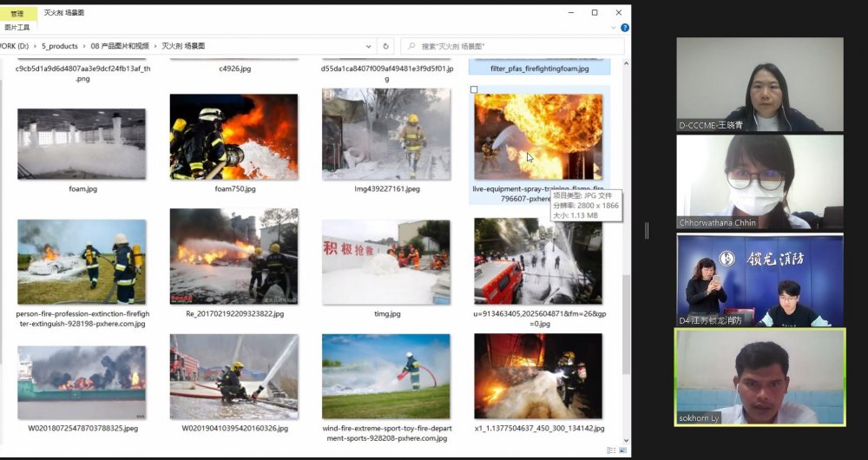Click the filter_pfas_firefightingfoam.jpg file name

(539, 68)
